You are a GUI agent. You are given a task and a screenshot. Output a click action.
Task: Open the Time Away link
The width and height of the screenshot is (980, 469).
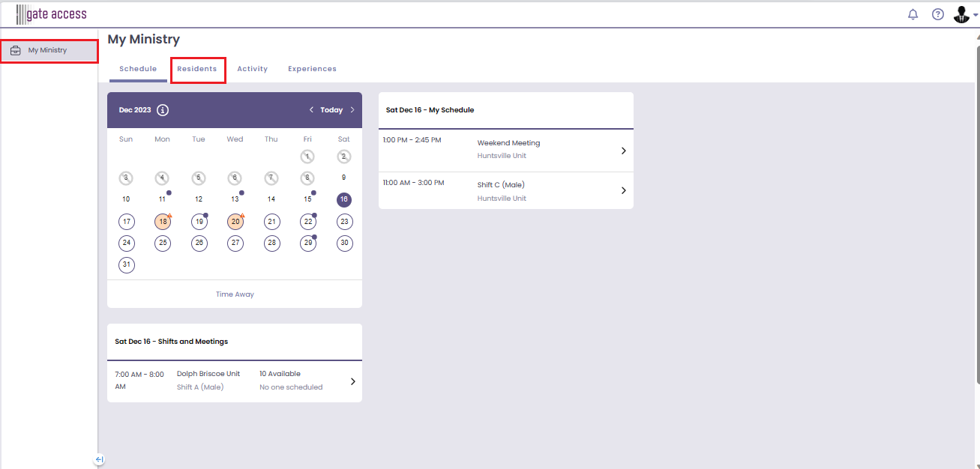(235, 294)
